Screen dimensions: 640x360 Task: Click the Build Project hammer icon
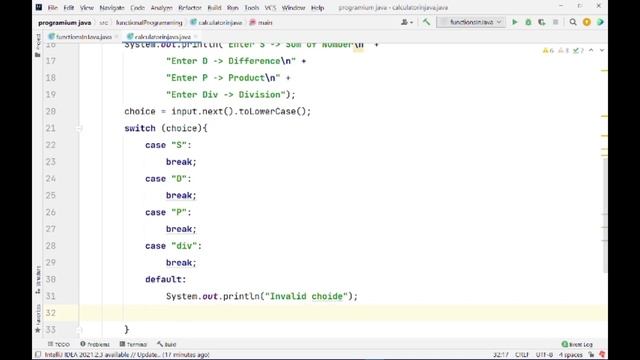click(426, 22)
